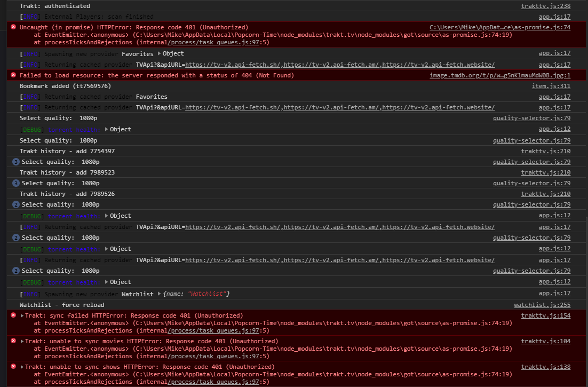
Task: Select 'Watchlist - force reload' log text
Action: [62, 305]
